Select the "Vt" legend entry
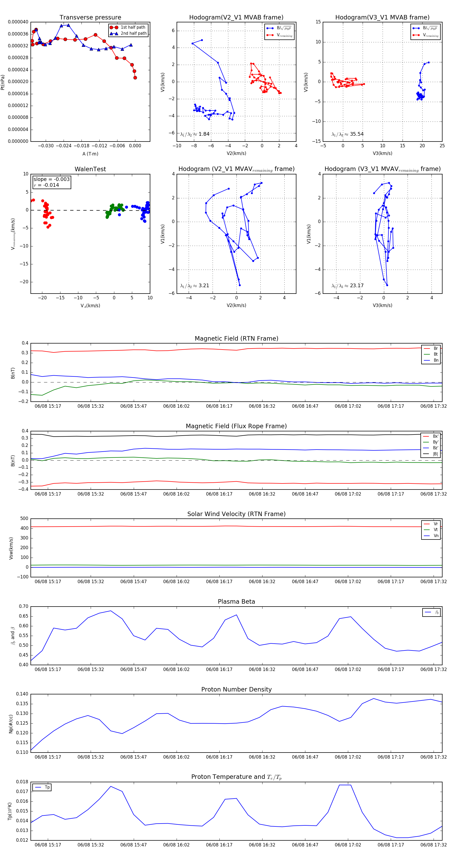Viewport: 473px width, 868px height. [x=431, y=530]
